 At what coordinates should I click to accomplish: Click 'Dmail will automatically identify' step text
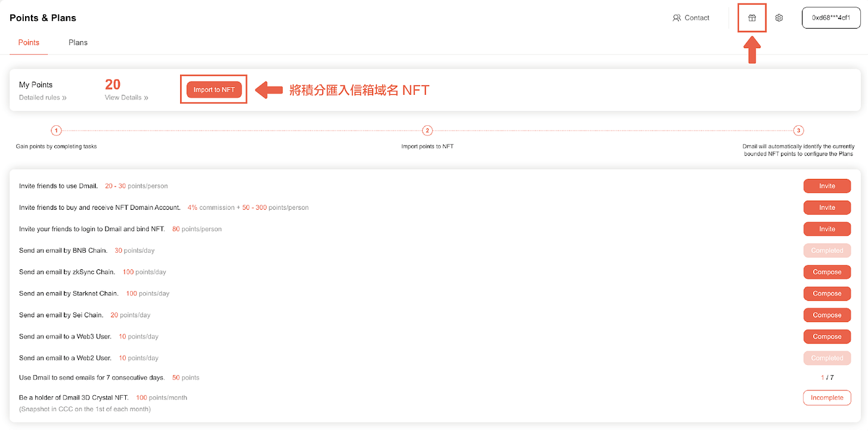(799, 150)
